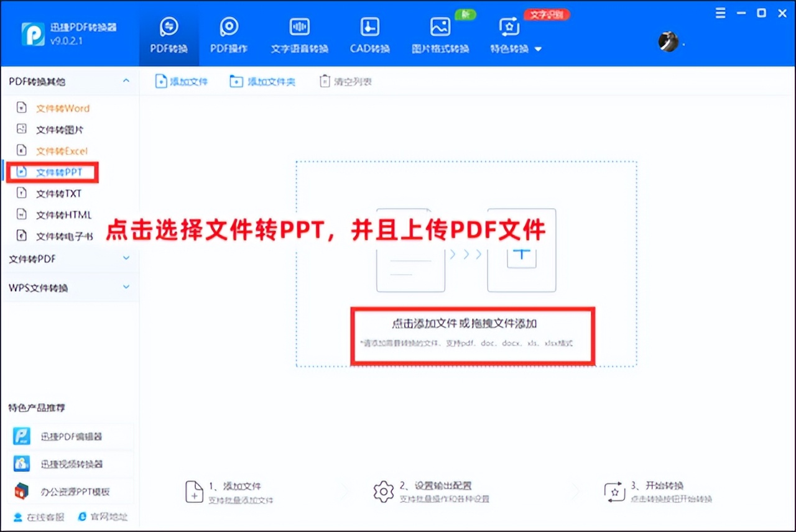The height and width of the screenshot is (532, 796).
Task: Click the user avatar picture
Action: click(669, 42)
